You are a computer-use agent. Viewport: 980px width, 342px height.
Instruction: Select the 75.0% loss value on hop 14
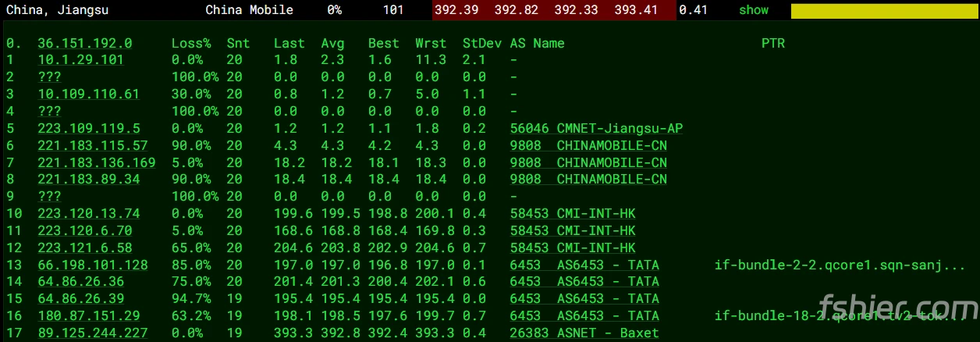coord(191,282)
